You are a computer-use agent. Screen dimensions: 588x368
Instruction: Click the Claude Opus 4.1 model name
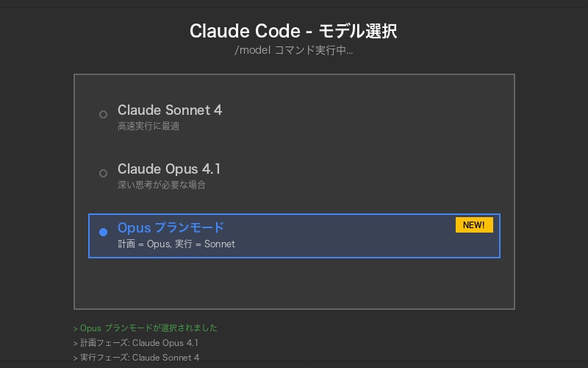(x=169, y=169)
